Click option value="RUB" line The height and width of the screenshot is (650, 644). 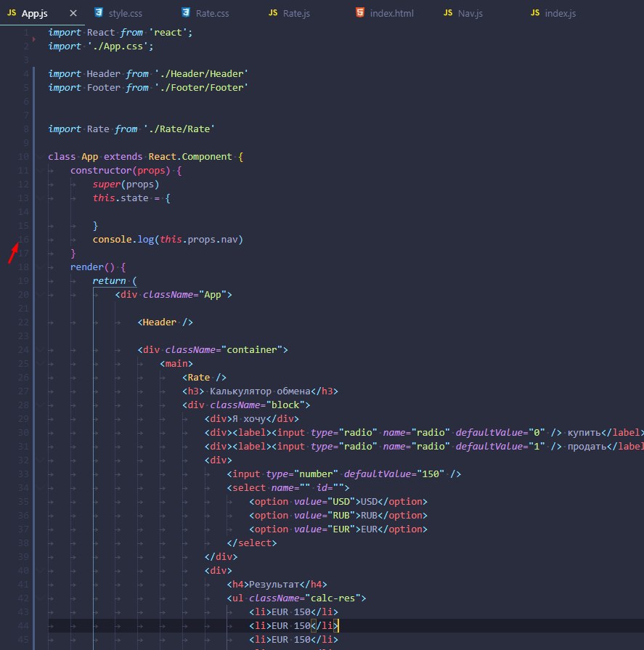[x=338, y=515]
